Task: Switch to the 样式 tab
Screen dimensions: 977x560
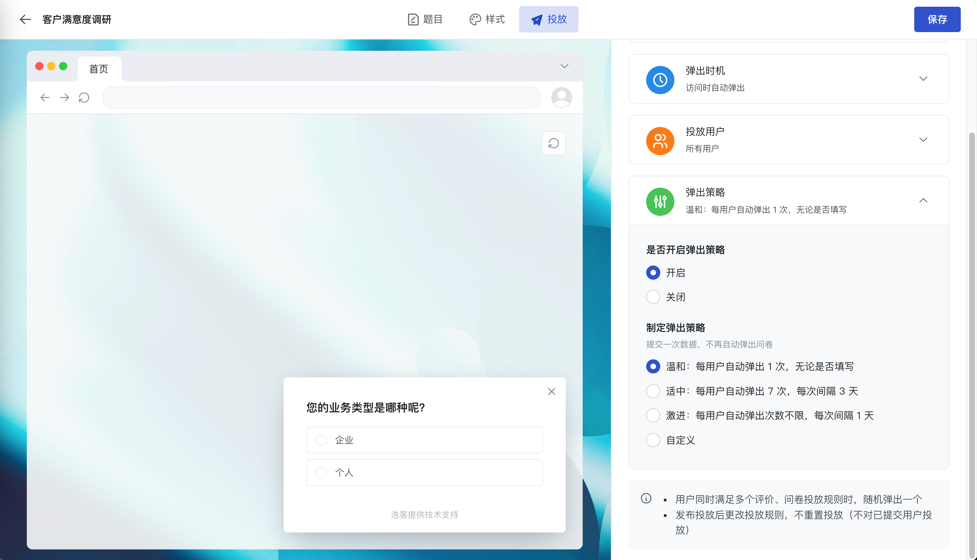Action: click(487, 19)
